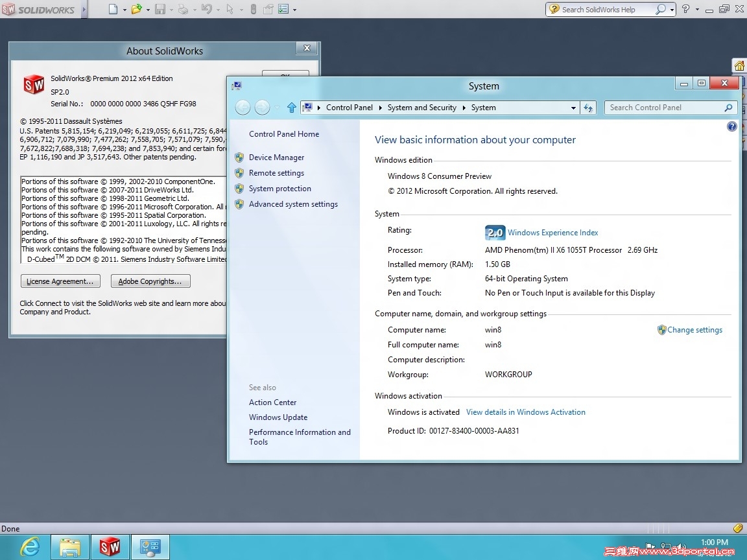Minimize the System window
The height and width of the screenshot is (560, 747).
[x=684, y=84]
